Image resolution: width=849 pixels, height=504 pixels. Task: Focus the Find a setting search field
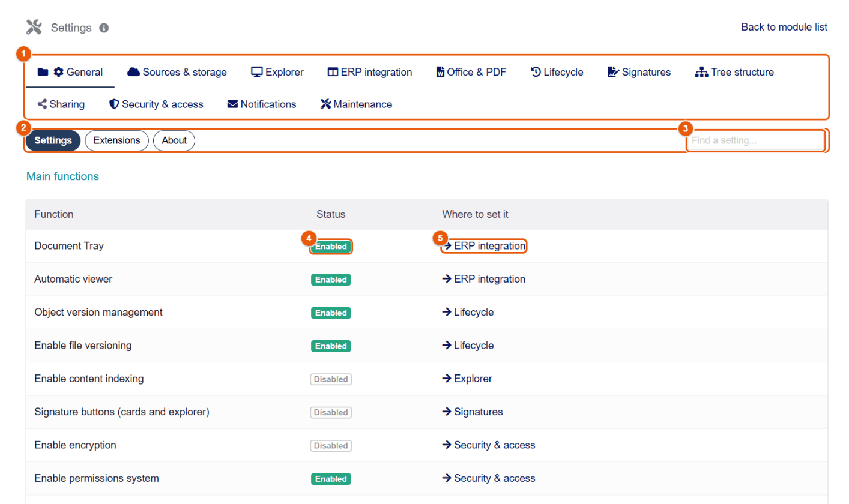pyautogui.click(x=755, y=140)
